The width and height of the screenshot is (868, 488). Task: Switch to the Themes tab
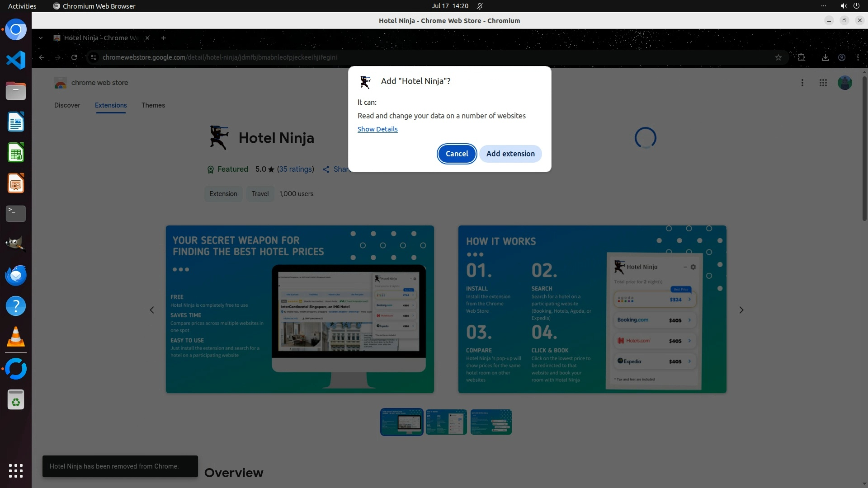[x=153, y=105]
